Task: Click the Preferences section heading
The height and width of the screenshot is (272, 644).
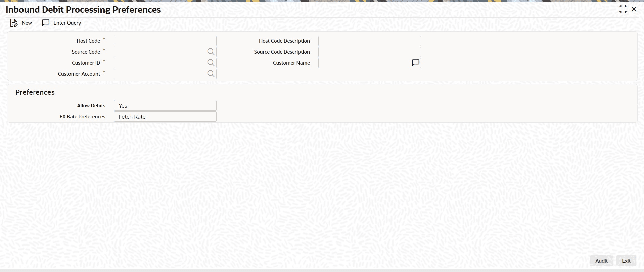Action: pos(35,92)
